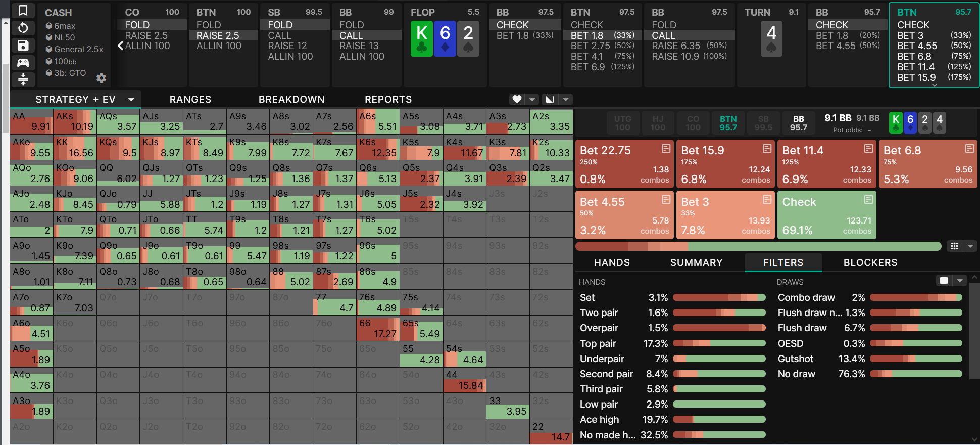980x445 pixels.
Task: Select the BTN 95.7 position button
Action: point(728,123)
